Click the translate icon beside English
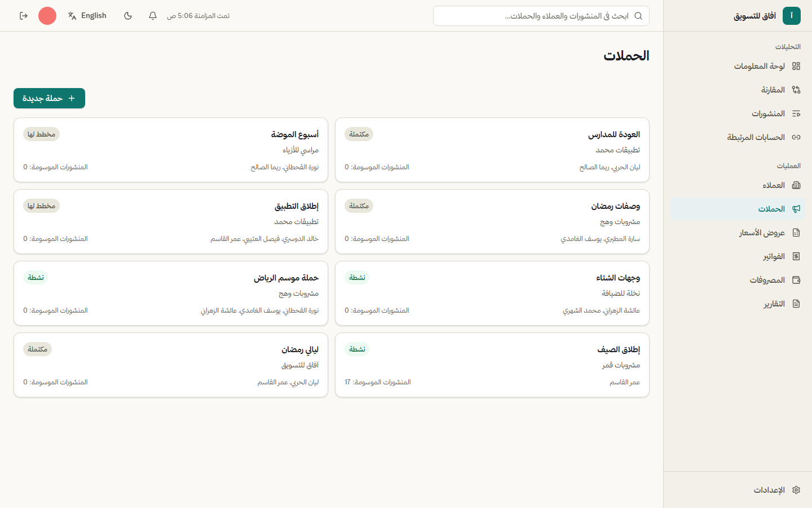Viewport: 812px width, 508px height. [72, 16]
